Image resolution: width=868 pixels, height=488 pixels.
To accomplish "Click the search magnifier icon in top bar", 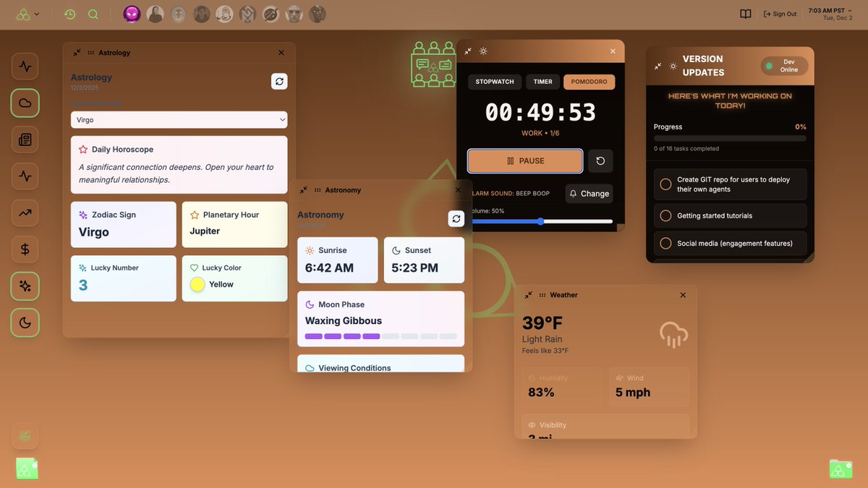I will point(93,14).
